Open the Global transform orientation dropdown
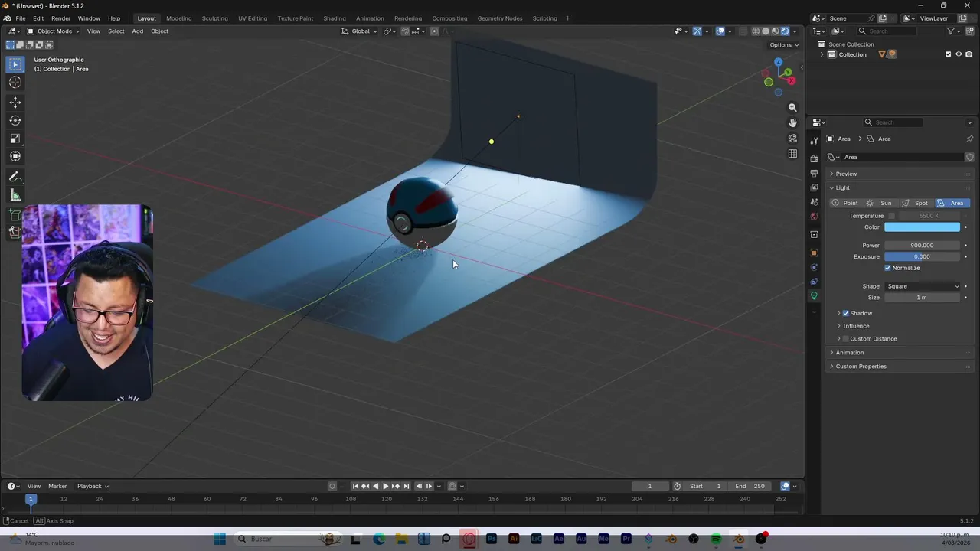Screen dimensions: 980x551 pyautogui.click(x=360, y=31)
